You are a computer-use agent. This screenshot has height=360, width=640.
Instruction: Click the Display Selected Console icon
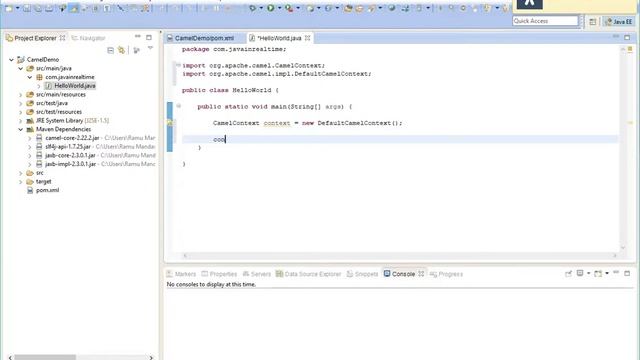click(580, 273)
